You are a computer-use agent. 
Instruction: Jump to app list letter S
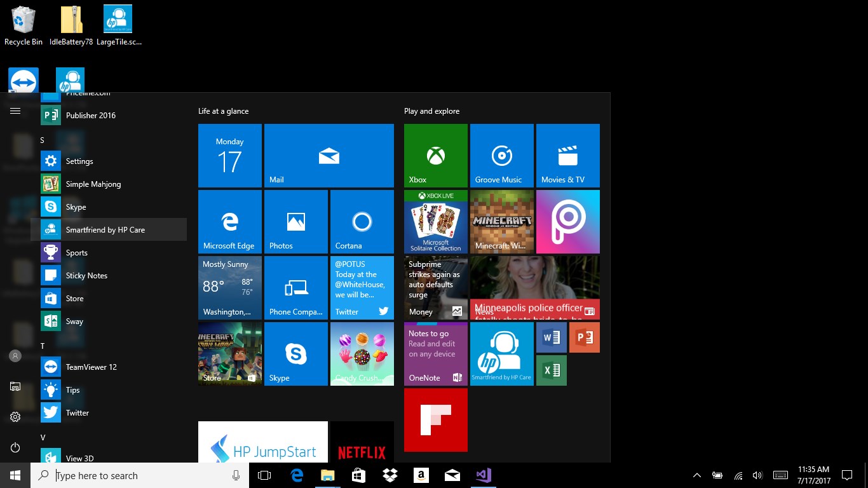43,140
